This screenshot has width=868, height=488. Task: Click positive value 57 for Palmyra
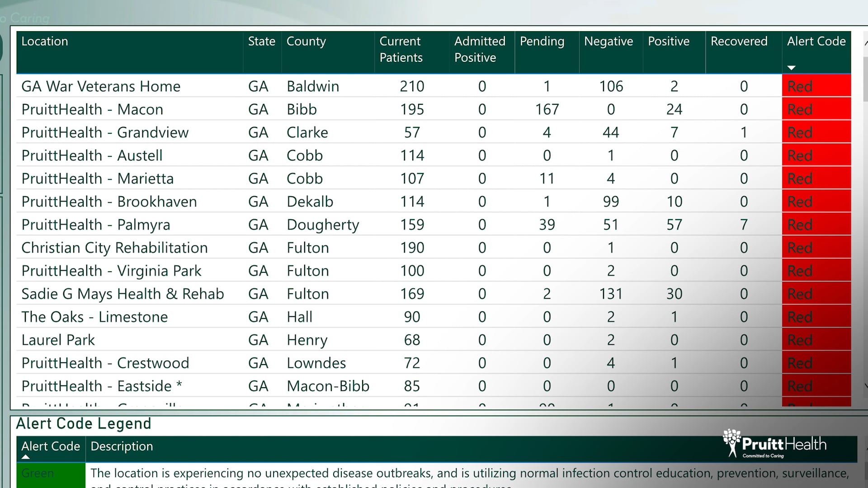coord(674,225)
